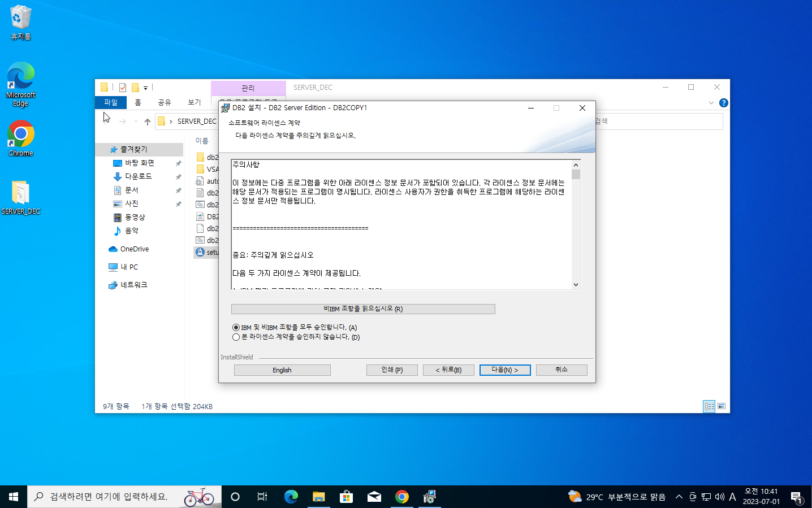This screenshot has height=508, width=812.
Task: Open the View tab in Explorer
Action: tap(195, 102)
